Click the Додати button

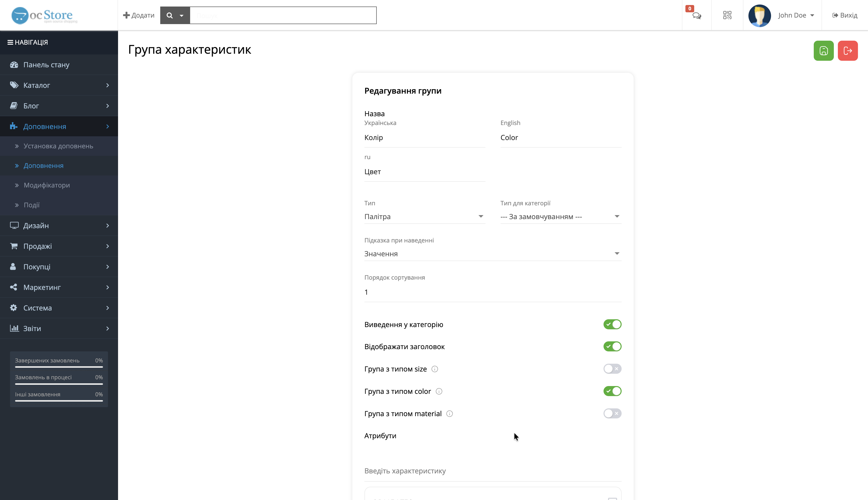pos(138,15)
